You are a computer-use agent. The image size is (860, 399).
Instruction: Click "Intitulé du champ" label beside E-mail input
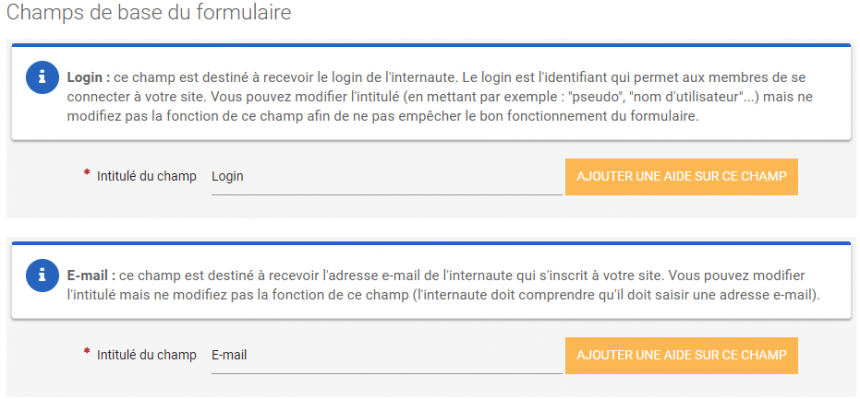146,355
